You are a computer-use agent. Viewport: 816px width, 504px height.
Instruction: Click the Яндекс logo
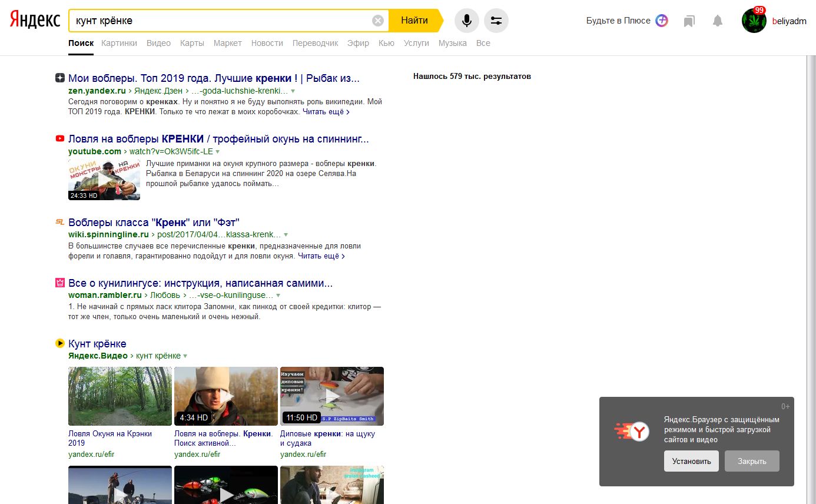point(35,21)
